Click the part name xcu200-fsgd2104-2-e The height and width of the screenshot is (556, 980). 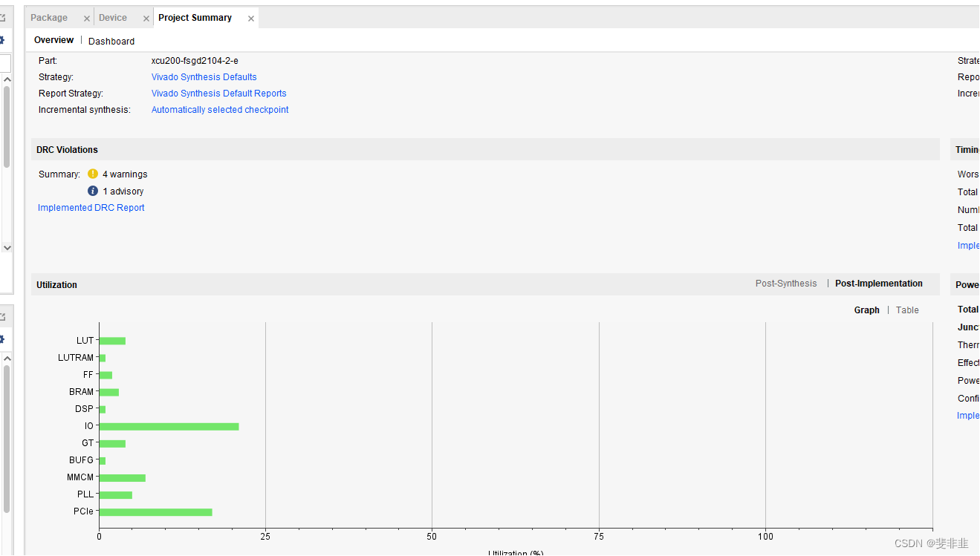click(195, 61)
